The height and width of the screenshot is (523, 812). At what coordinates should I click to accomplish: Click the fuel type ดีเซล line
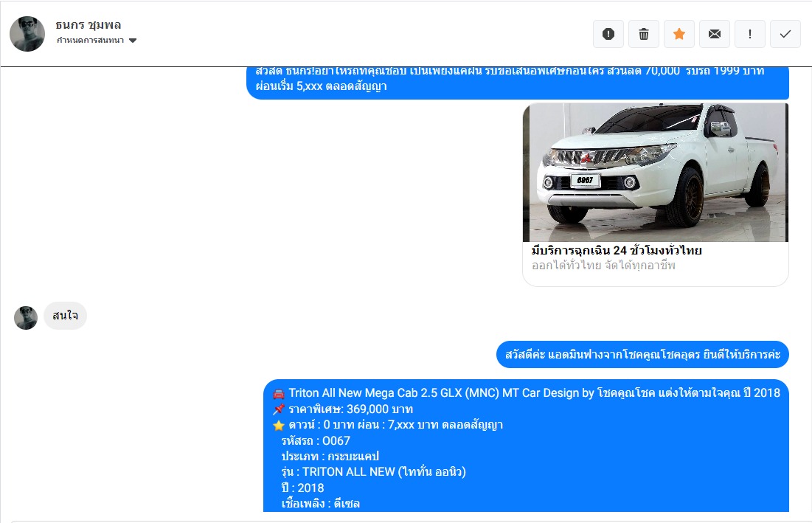[321, 503]
